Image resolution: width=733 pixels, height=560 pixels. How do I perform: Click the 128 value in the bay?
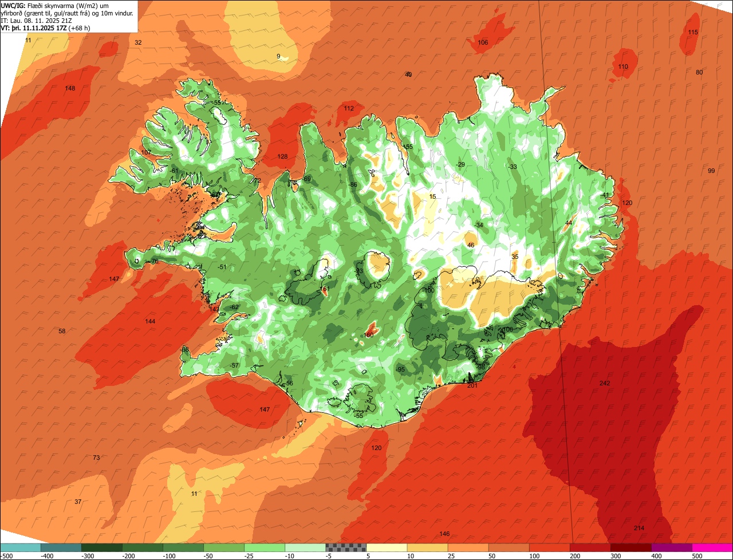tap(283, 156)
